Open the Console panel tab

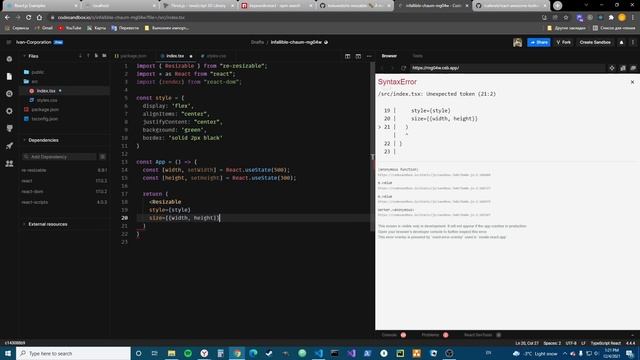coord(394,335)
